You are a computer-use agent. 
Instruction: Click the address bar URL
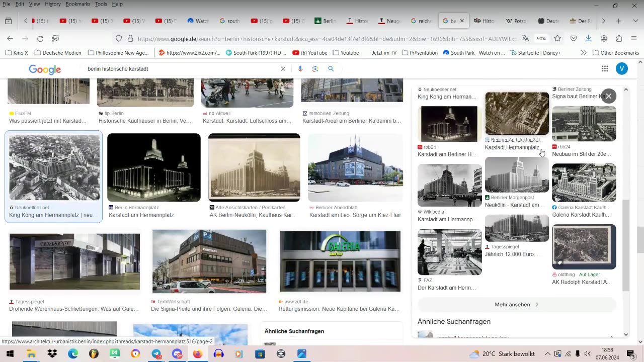327,38
